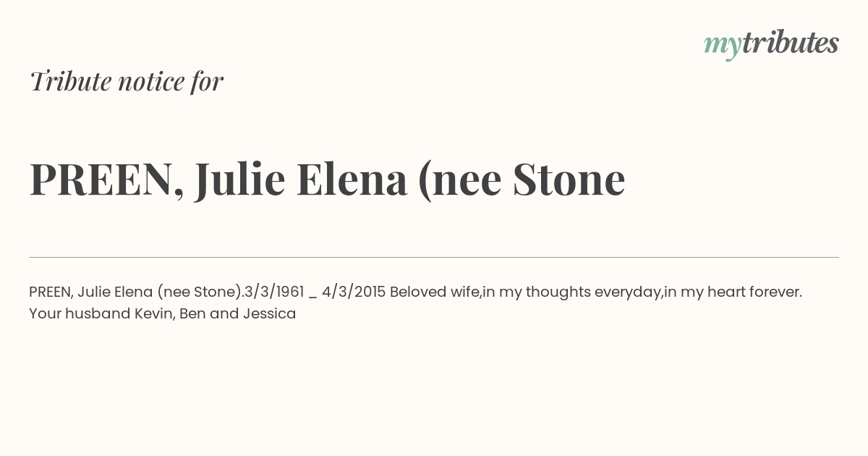Click "Julie" in the large title
This screenshot has height=456, width=868.
pyautogui.click(x=239, y=180)
